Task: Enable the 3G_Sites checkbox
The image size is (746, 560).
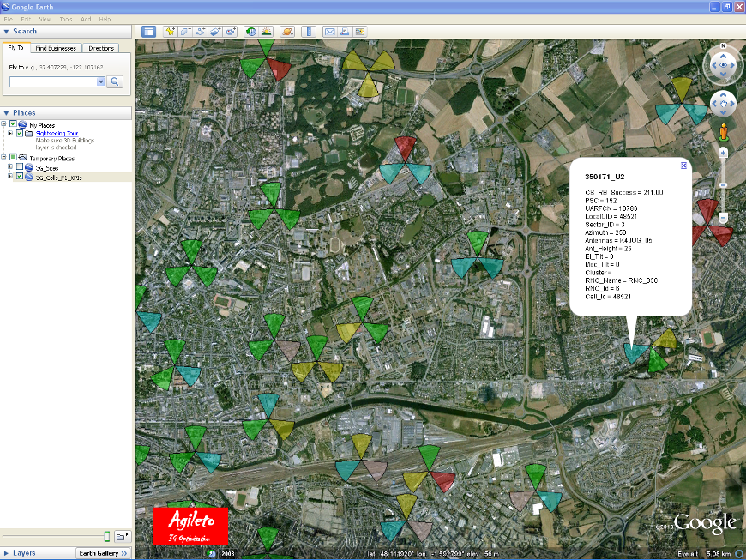Action: click(x=19, y=167)
